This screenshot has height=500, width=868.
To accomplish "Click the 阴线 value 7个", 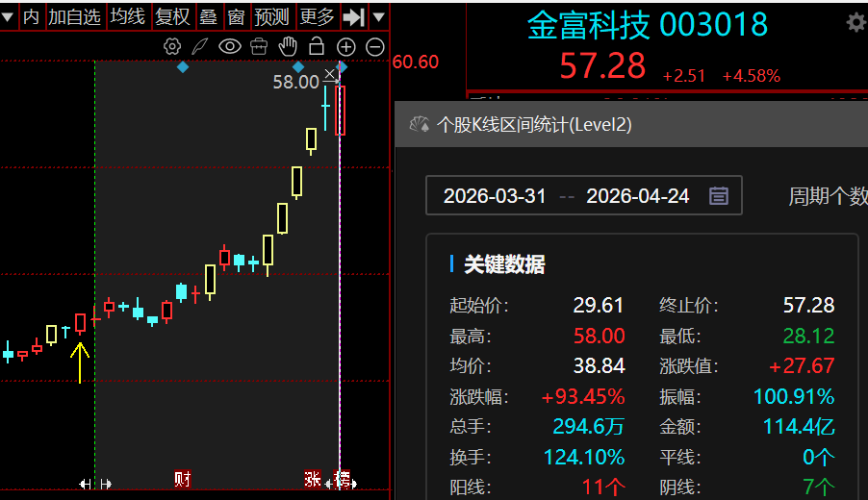I will click(x=819, y=487).
